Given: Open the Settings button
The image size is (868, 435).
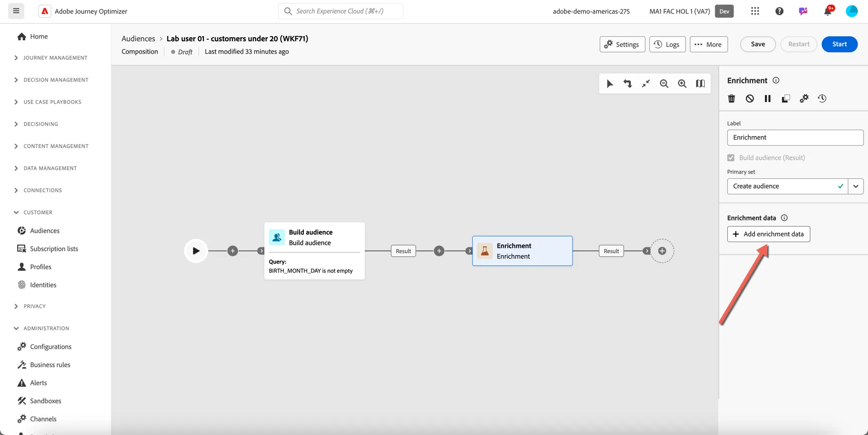Looking at the screenshot, I should pyautogui.click(x=622, y=44).
